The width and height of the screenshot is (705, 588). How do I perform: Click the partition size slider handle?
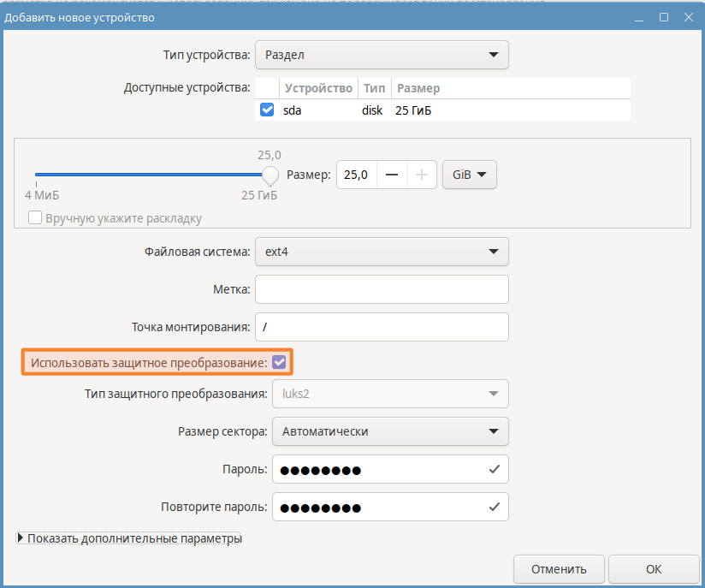coord(270,175)
